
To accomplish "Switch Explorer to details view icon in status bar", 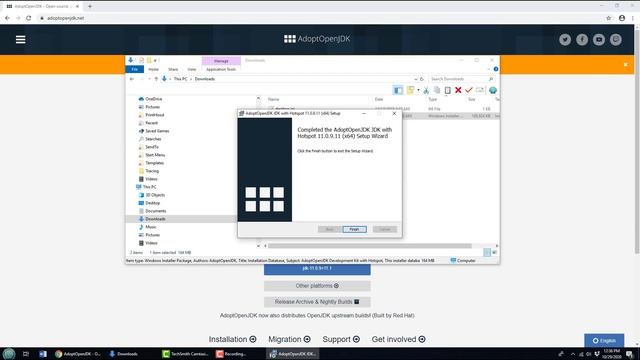I will [x=487, y=253].
